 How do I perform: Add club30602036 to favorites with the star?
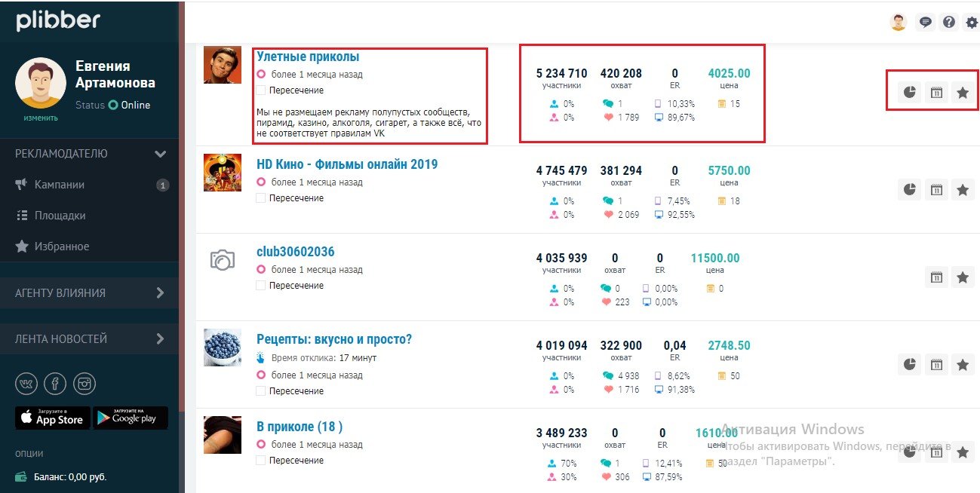963,277
